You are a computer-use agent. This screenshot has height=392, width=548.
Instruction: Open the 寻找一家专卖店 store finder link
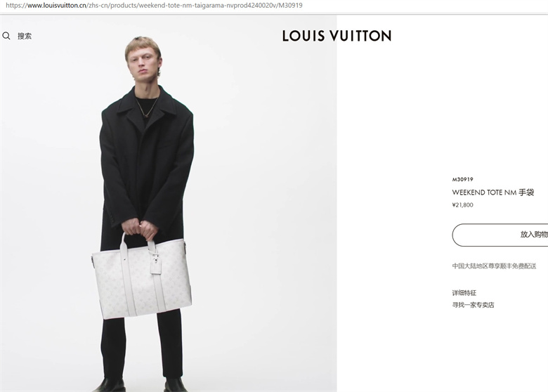point(473,305)
